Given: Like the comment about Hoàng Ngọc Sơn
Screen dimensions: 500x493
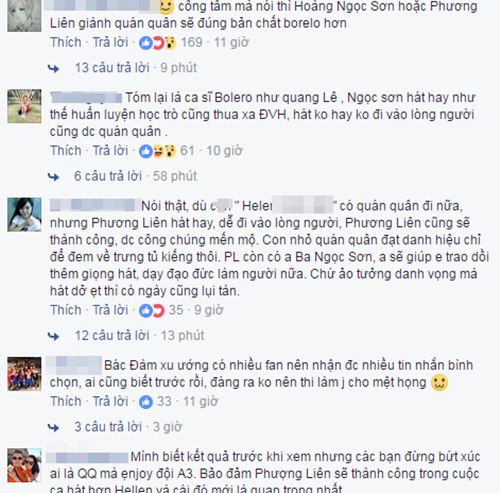Looking at the screenshot, I should (x=66, y=43).
